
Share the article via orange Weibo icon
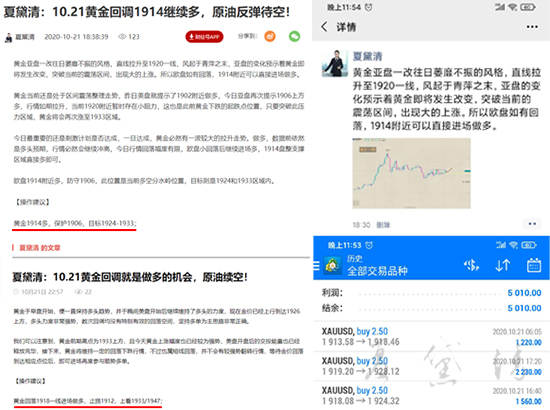(x=270, y=36)
